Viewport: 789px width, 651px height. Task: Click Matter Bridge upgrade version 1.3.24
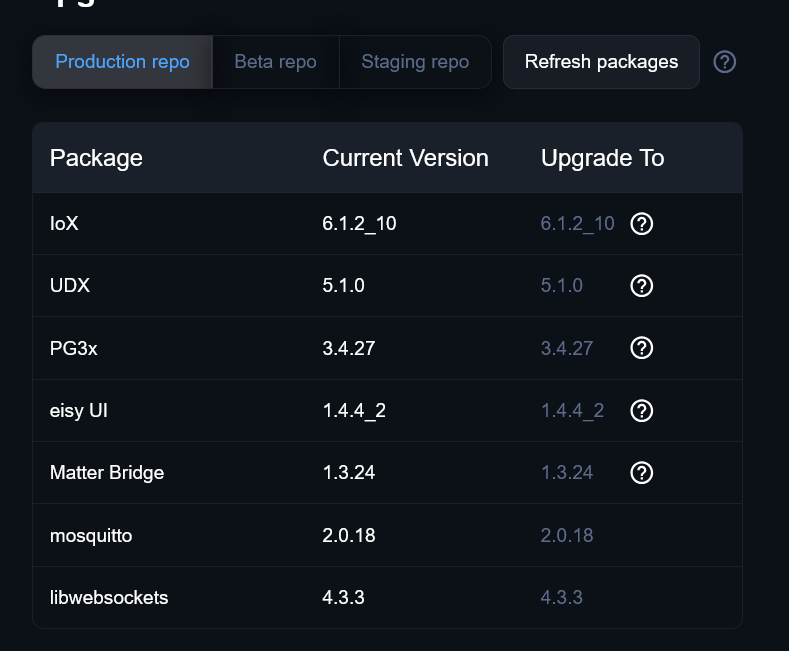[x=567, y=472]
